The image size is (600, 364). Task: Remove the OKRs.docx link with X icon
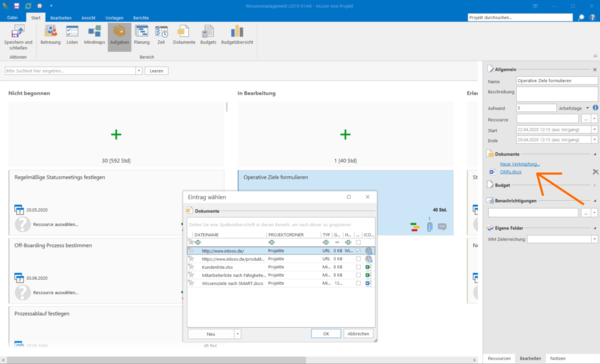595,172
